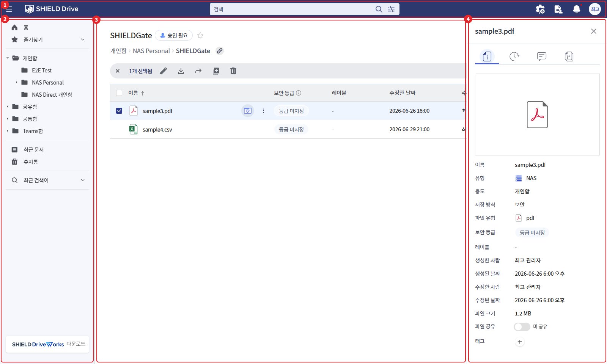Toggle the file sharing switch
This screenshot has height=364, width=607.
(x=522, y=327)
